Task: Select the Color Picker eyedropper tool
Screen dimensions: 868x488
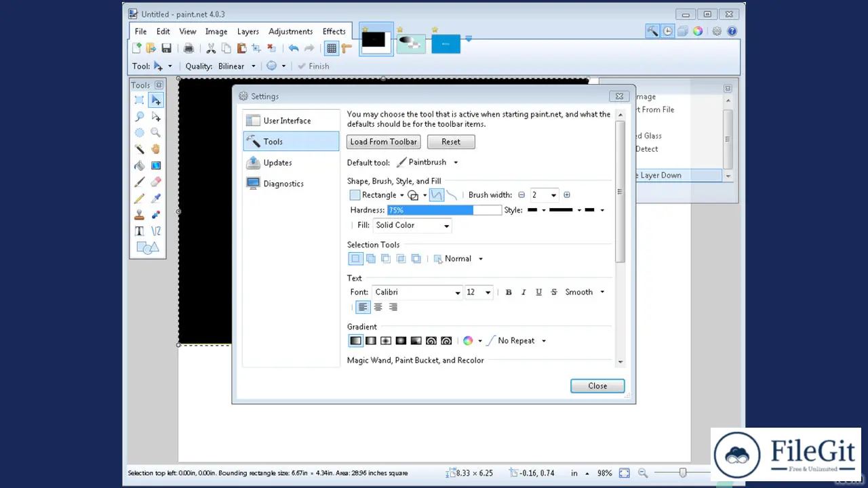Action: coord(156,199)
